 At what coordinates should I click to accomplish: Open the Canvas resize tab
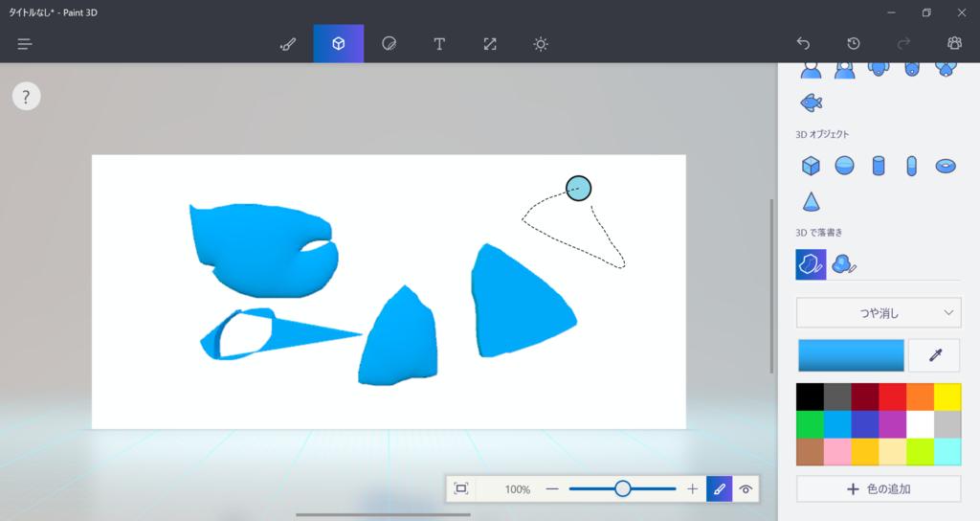pyautogui.click(x=490, y=44)
